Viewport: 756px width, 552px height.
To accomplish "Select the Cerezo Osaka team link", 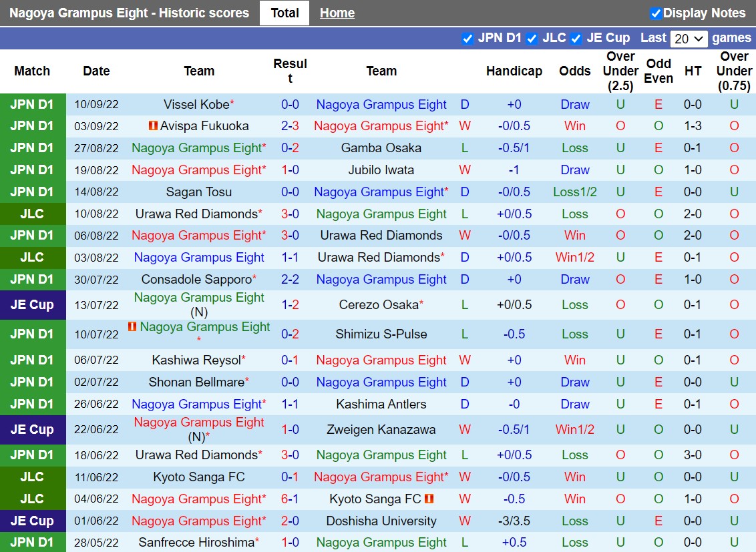I will click(x=378, y=304).
